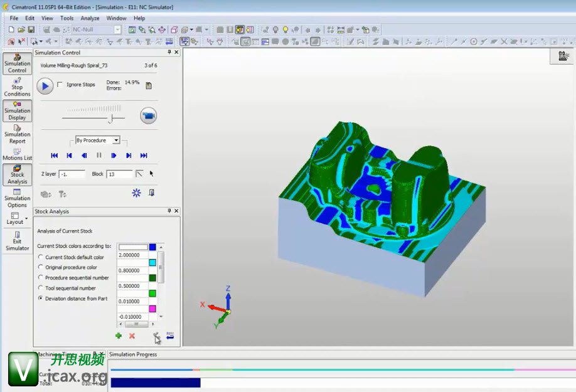
Task: Open Simulation Options
Action: [x=17, y=198]
